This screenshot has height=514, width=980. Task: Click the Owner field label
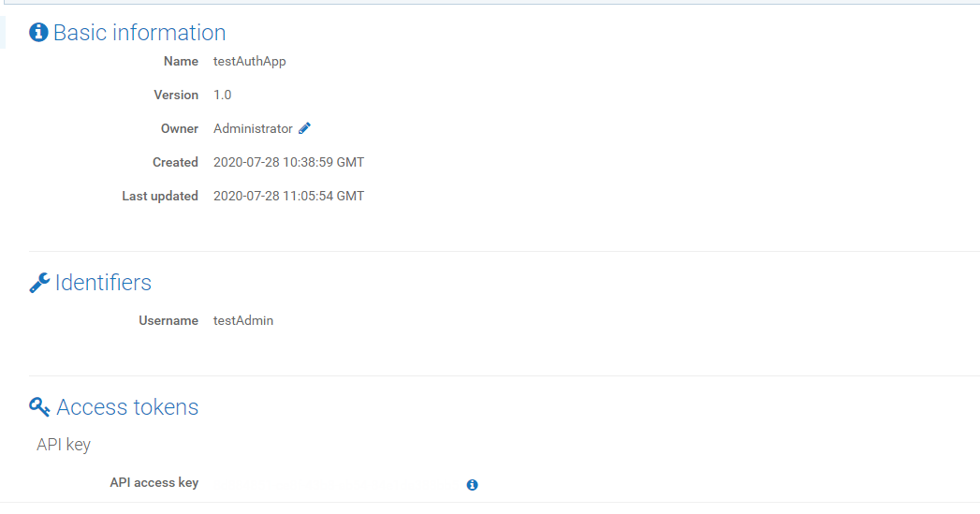(180, 129)
